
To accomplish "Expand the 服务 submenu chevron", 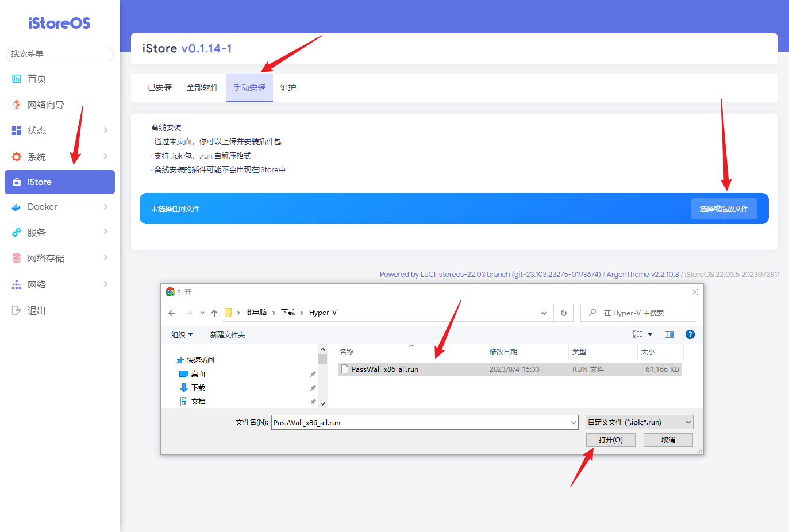I will (x=106, y=232).
